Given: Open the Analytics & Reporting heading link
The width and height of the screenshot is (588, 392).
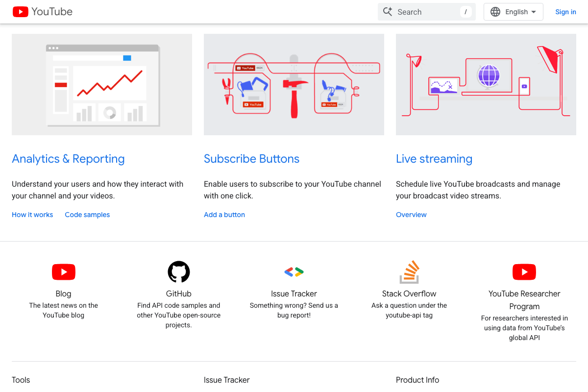Looking at the screenshot, I should 68,159.
